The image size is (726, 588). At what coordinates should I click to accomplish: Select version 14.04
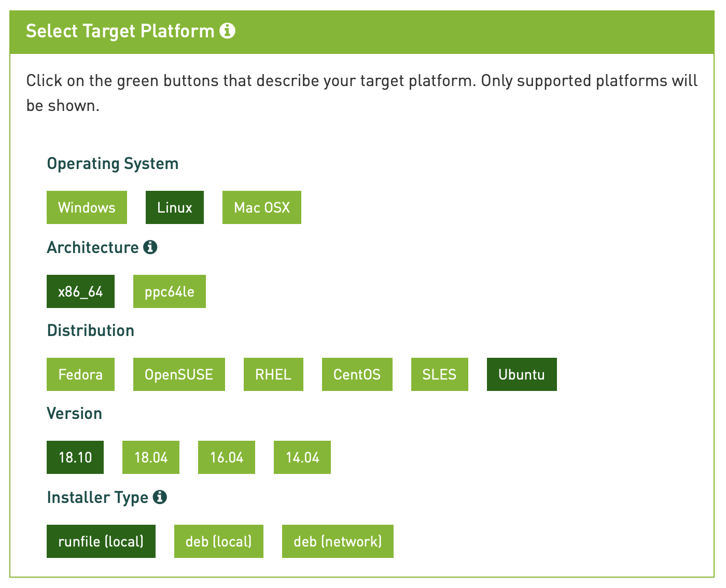tap(302, 457)
